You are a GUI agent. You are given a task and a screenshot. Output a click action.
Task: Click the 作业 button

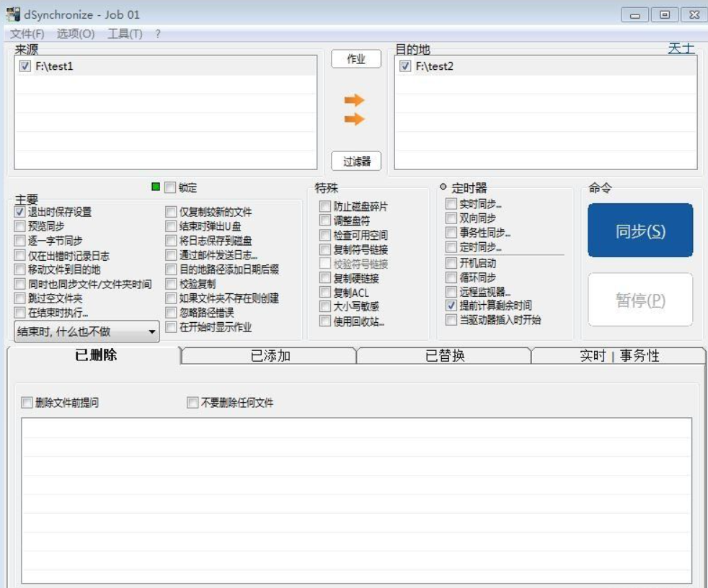356,59
